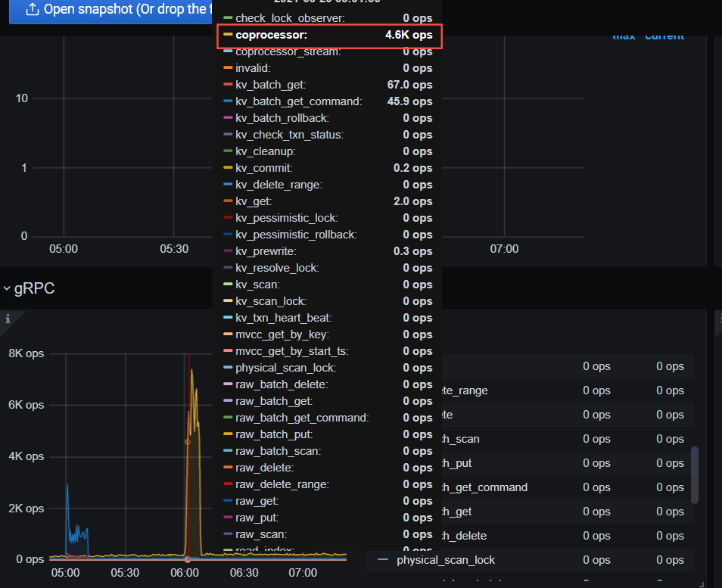Click the legend scrollbar thumb in gRPC panel
Screen dimensions: 722x588
pos(695,474)
